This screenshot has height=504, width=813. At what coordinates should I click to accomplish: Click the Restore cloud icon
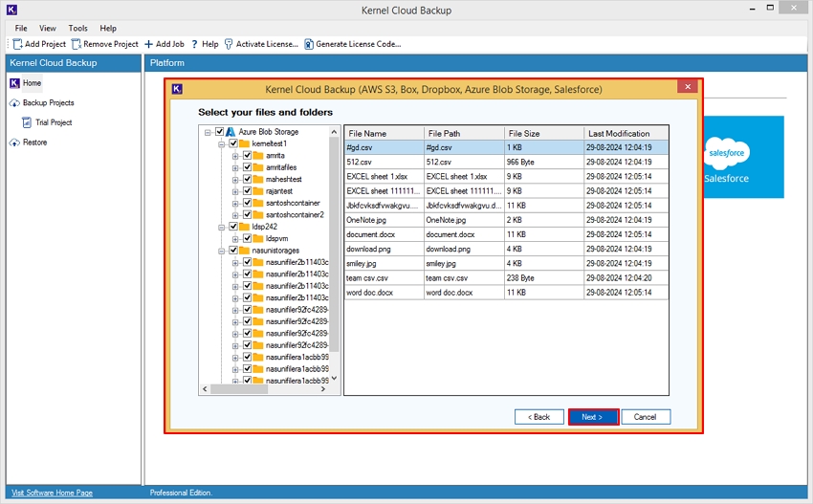14,142
